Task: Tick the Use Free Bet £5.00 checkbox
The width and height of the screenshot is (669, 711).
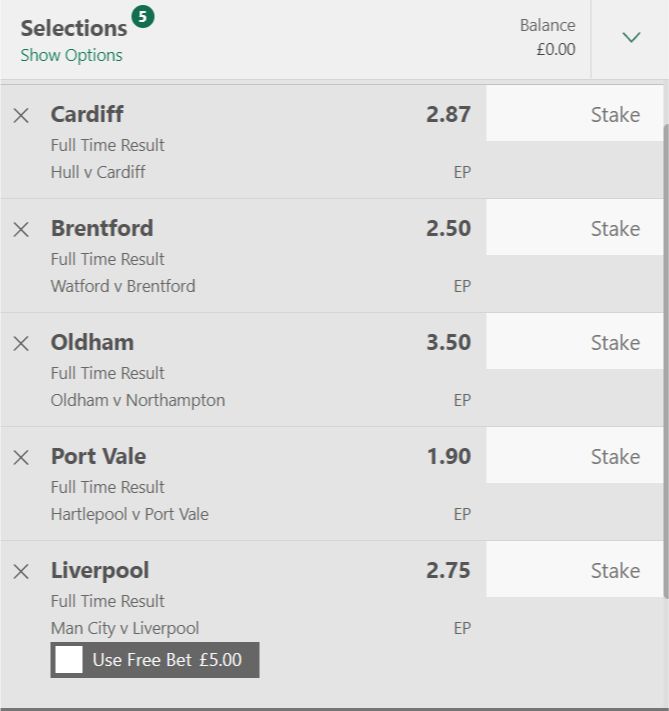Action: pyautogui.click(x=68, y=660)
